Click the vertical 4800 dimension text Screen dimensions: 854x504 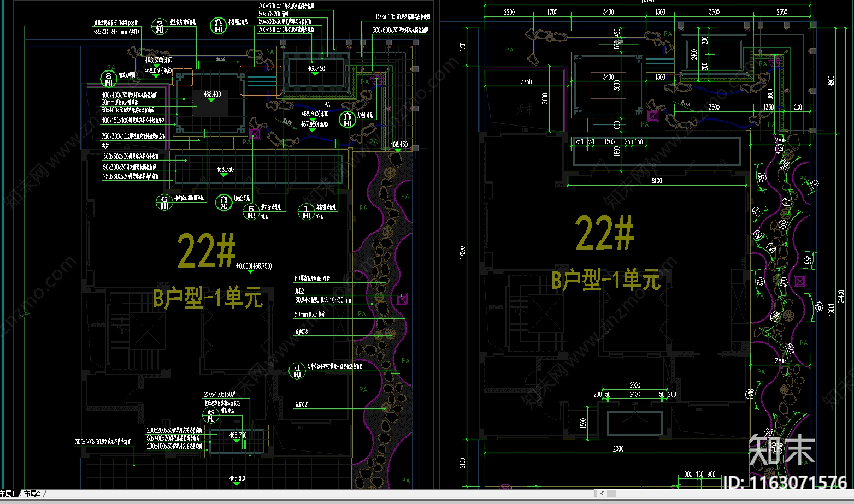coord(832,81)
